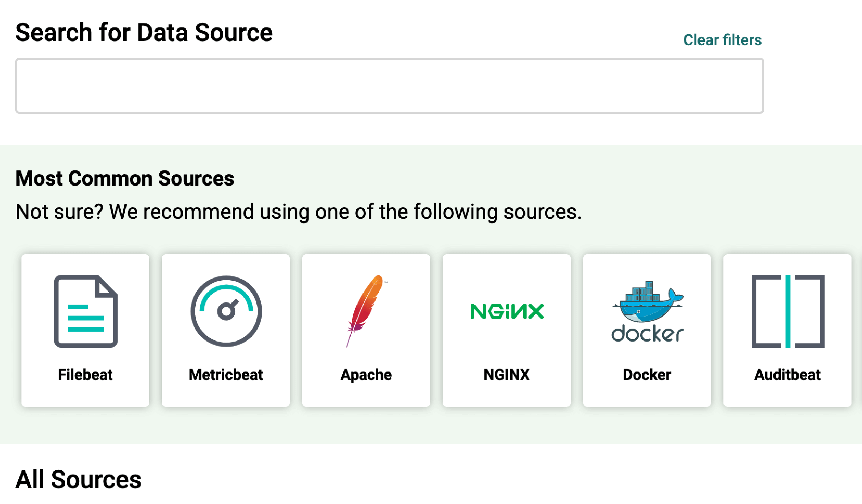Click the Docker label text
This screenshot has height=504, width=862.
(x=647, y=375)
